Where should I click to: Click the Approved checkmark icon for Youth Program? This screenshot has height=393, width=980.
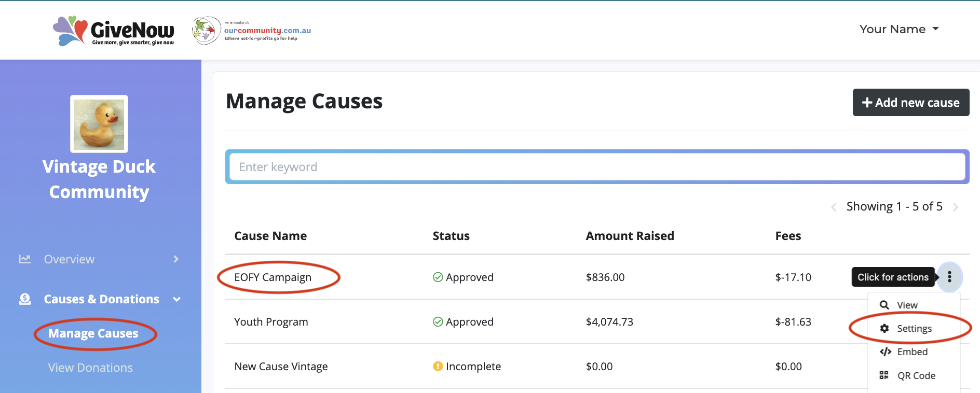point(438,322)
